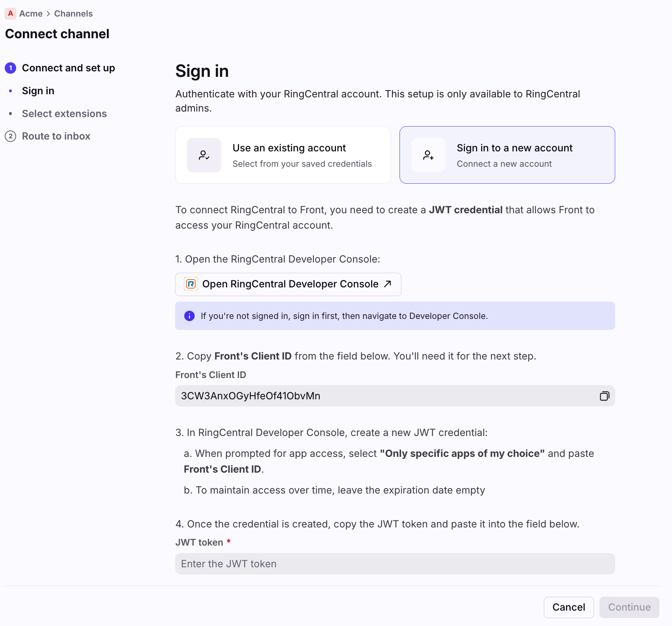Click the new account user-plus icon
The height and width of the screenshot is (626, 672).
point(428,155)
